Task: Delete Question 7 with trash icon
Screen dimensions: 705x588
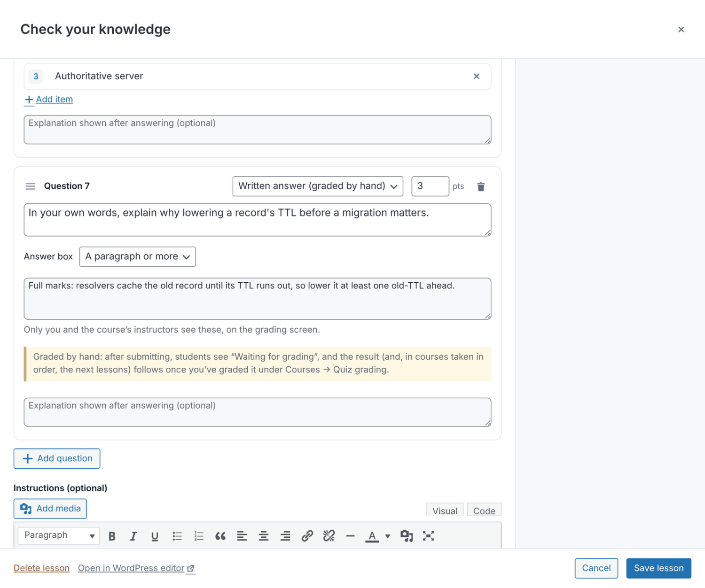Action: (x=481, y=186)
